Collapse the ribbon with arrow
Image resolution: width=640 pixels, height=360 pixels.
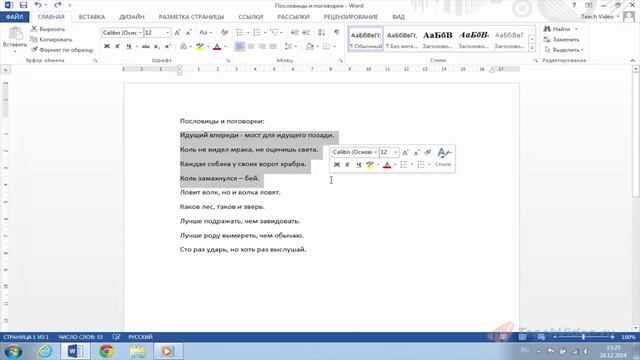633,60
